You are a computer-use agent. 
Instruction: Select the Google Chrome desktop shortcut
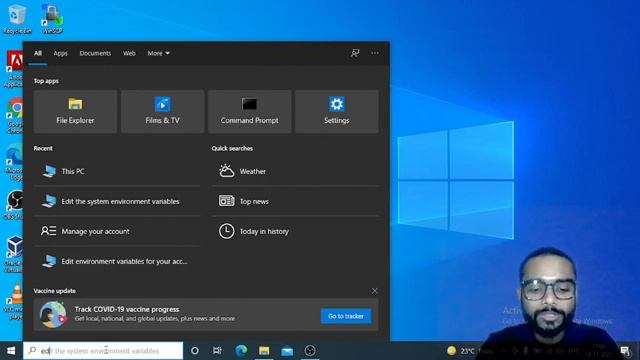(x=14, y=116)
